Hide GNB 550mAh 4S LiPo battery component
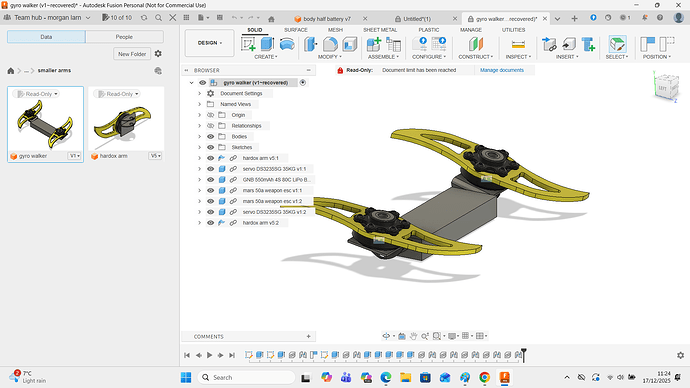The image size is (690, 388). (210, 179)
